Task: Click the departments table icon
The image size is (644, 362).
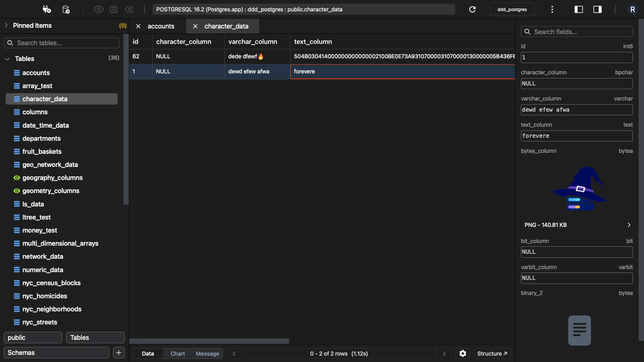Action: (x=17, y=138)
